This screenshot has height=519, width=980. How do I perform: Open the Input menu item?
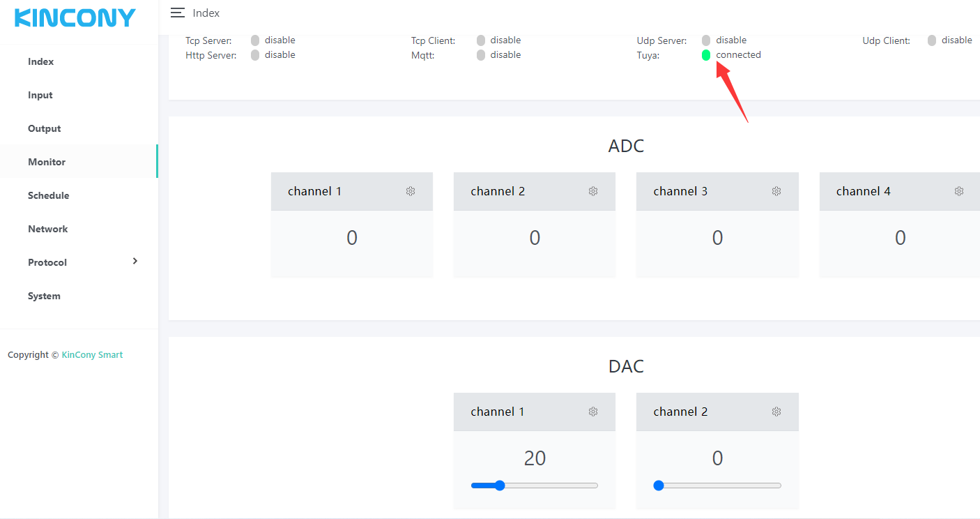pos(40,95)
